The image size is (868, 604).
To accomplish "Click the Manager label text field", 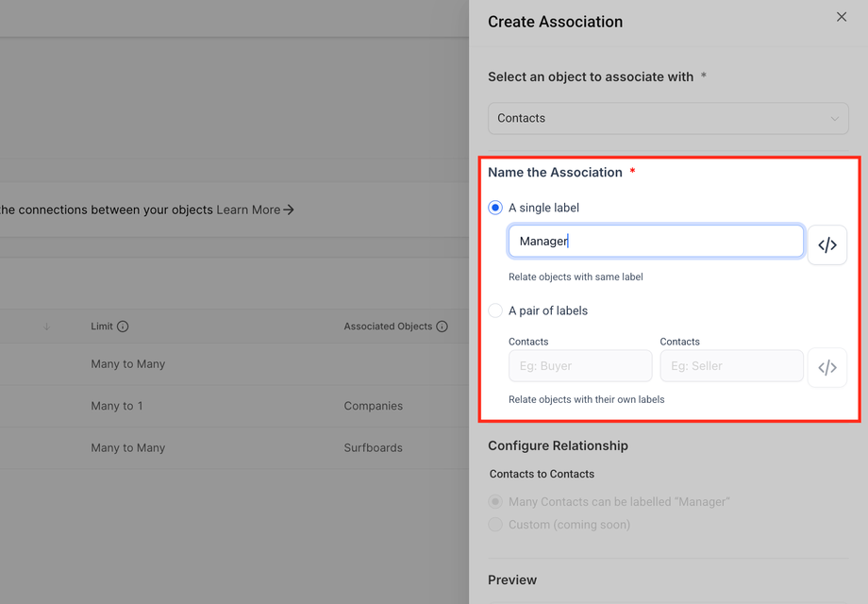I will point(656,241).
